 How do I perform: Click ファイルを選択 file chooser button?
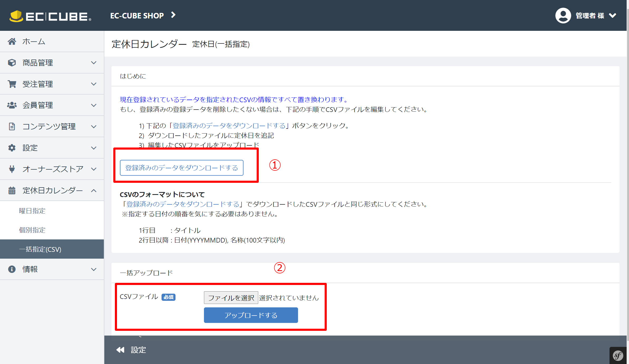pyautogui.click(x=231, y=298)
